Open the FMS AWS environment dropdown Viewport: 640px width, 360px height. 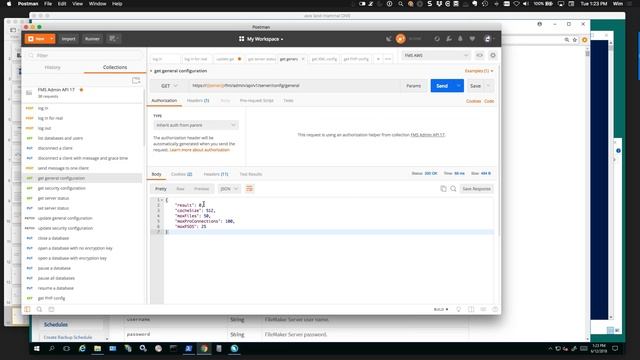click(436, 55)
